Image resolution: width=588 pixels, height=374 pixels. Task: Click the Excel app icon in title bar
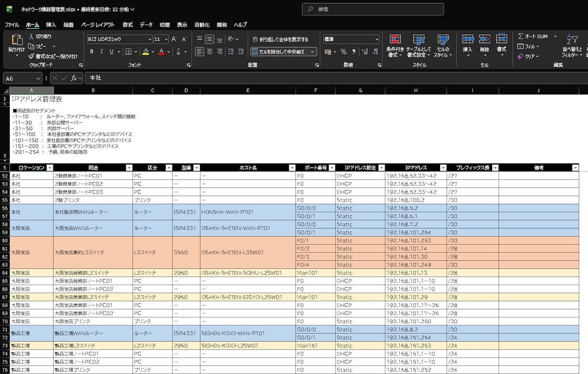(x=9, y=9)
